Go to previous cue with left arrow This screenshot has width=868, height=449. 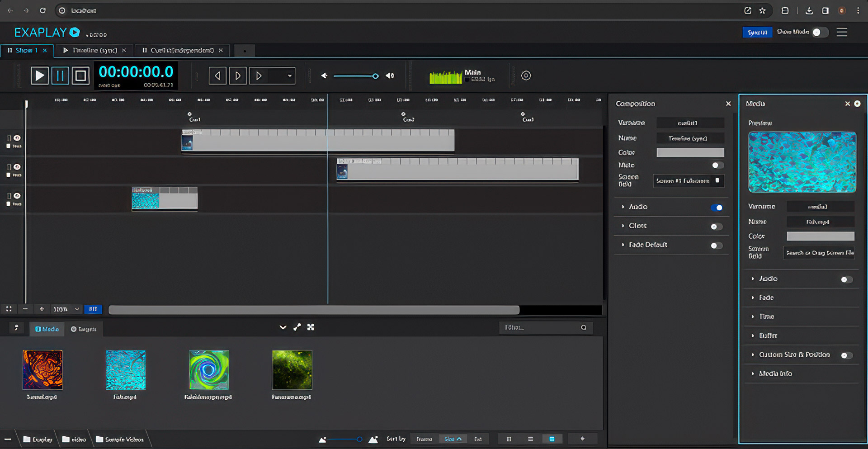[217, 76]
